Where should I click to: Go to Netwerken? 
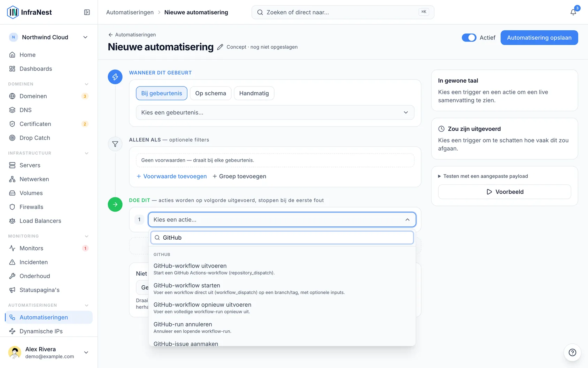49,179
